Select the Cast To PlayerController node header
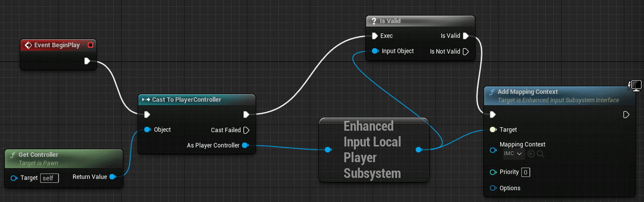The image size is (644, 202). coord(196,99)
